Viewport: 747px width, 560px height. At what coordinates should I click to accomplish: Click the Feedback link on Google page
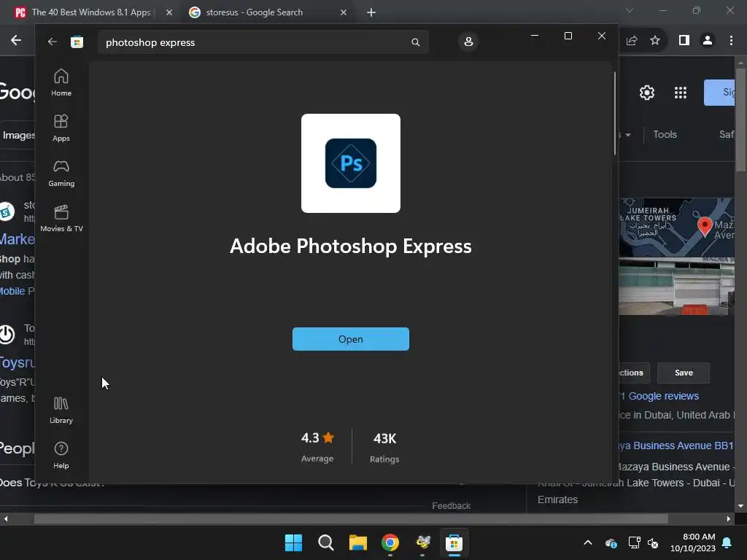pyautogui.click(x=451, y=506)
